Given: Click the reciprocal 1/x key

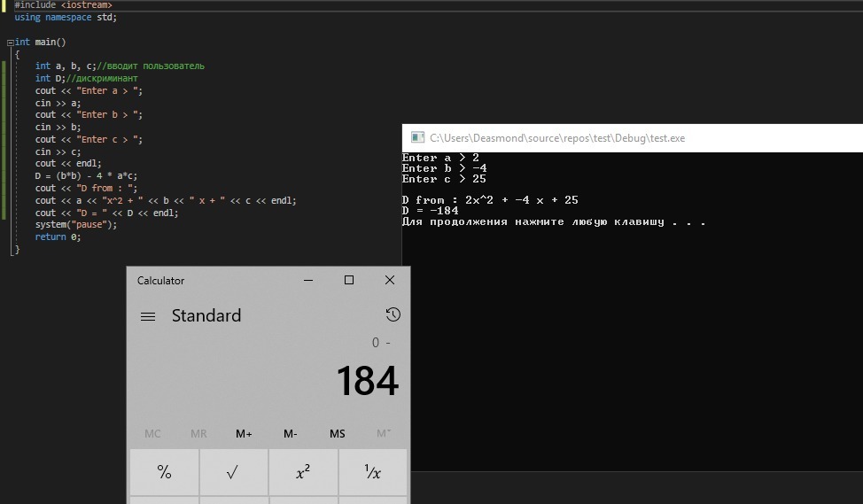Looking at the screenshot, I should (373, 472).
